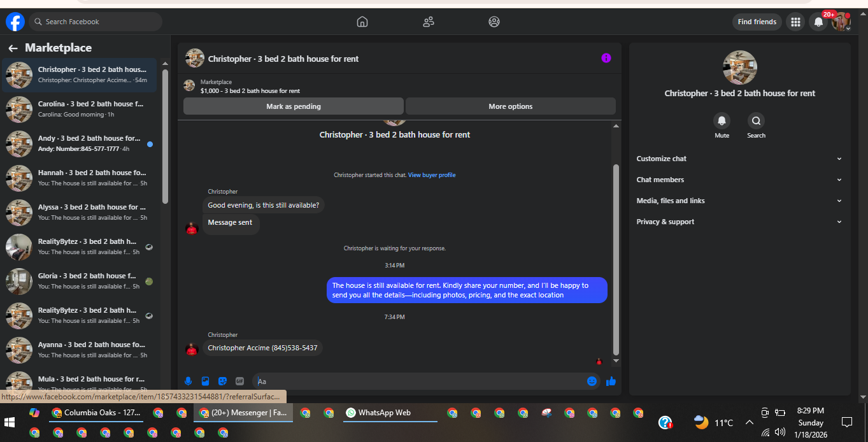Focus the Aa message input field
This screenshot has height=442, width=868.
click(419, 381)
